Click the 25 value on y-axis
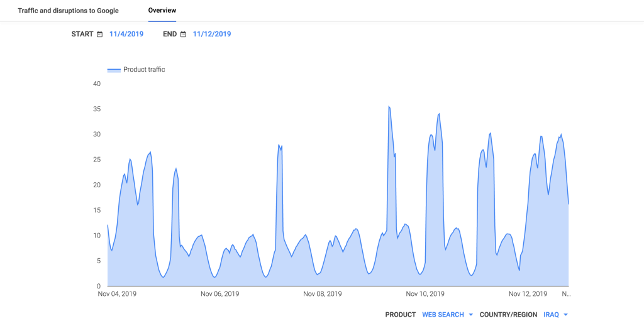Viewport: 644px width, 333px height. (x=97, y=160)
